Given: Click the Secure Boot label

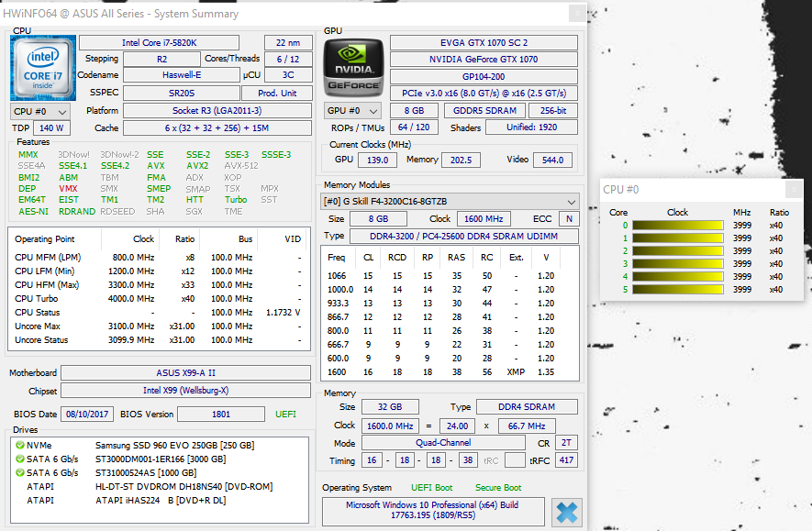Looking at the screenshot, I should pyautogui.click(x=498, y=488).
